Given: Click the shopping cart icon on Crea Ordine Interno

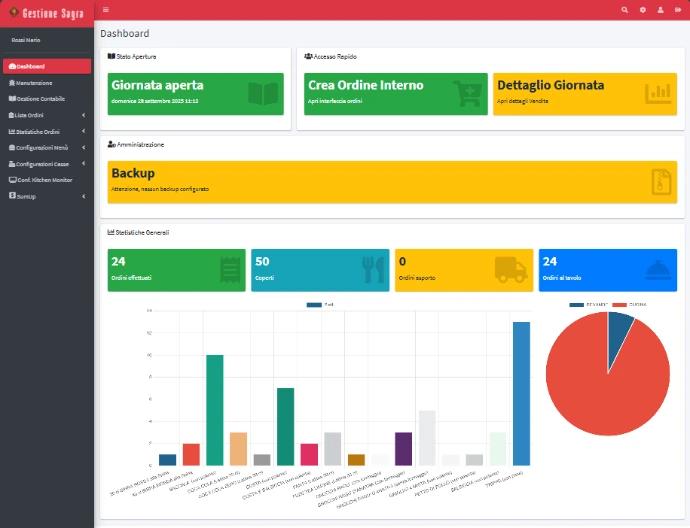Looking at the screenshot, I should click(466, 94).
